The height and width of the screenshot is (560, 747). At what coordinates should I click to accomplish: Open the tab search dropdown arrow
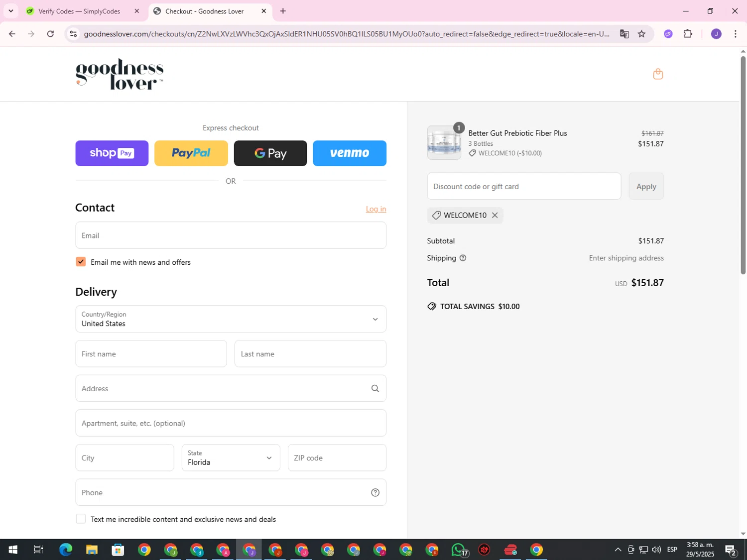pyautogui.click(x=10, y=11)
